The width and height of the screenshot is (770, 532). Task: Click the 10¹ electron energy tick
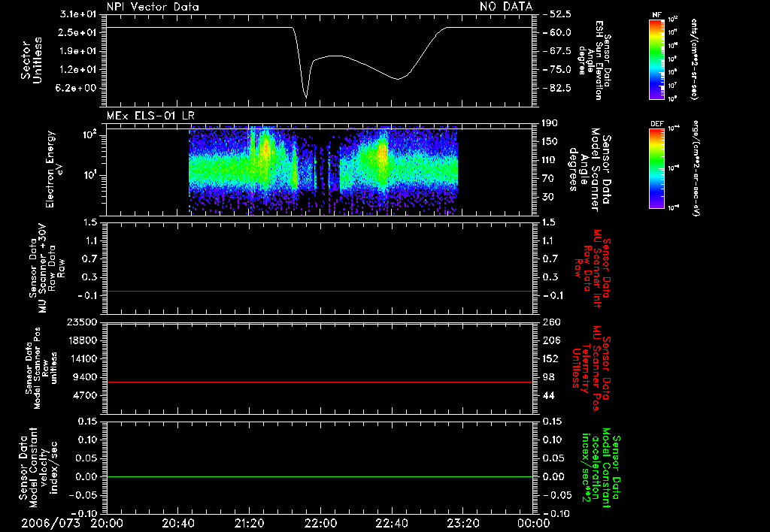pyautogui.click(x=89, y=175)
